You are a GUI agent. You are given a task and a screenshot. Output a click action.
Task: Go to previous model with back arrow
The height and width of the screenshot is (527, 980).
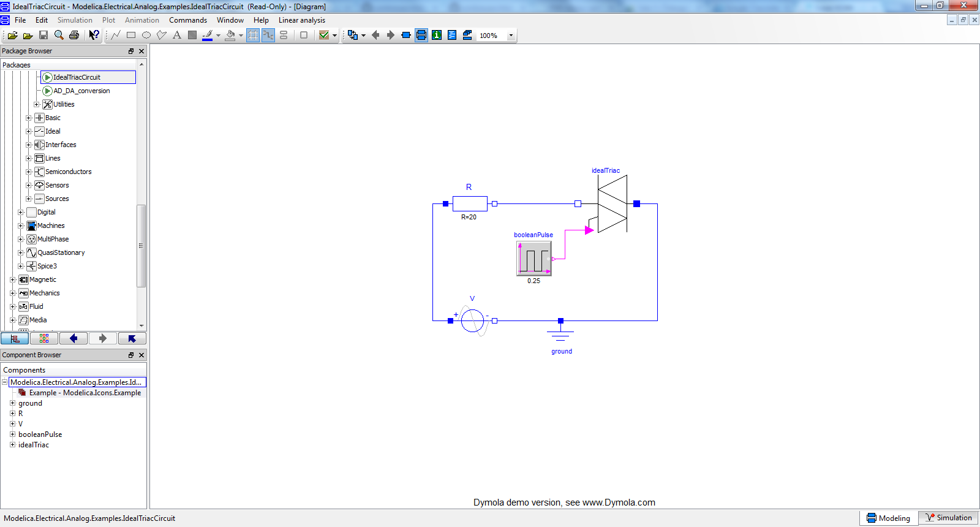[x=375, y=35]
